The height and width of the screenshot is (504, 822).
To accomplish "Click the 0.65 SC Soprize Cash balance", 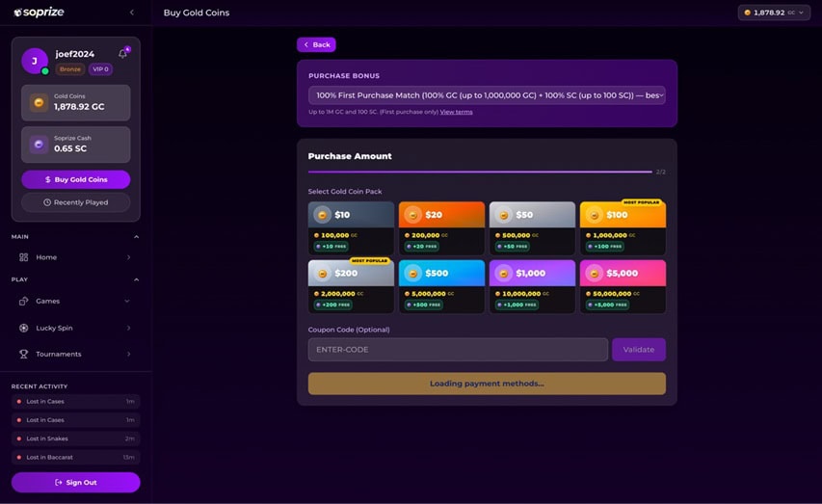I will click(x=76, y=145).
